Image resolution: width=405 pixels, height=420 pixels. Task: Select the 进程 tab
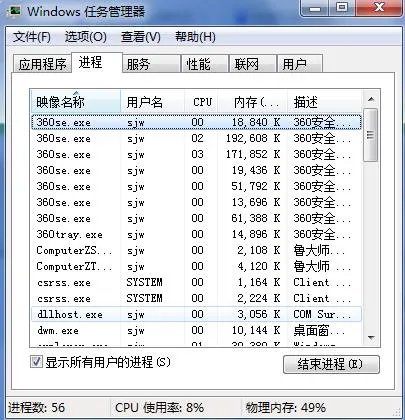tap(97, 62)
